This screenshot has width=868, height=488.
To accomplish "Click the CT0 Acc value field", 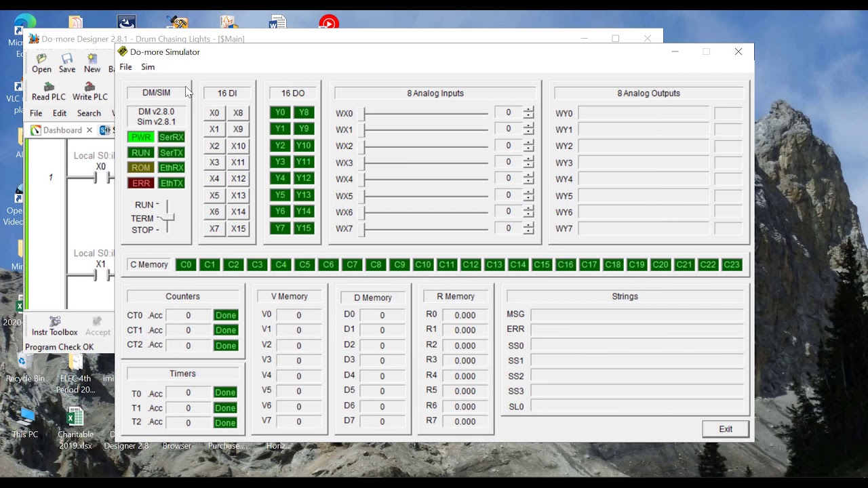I will 189,315.
